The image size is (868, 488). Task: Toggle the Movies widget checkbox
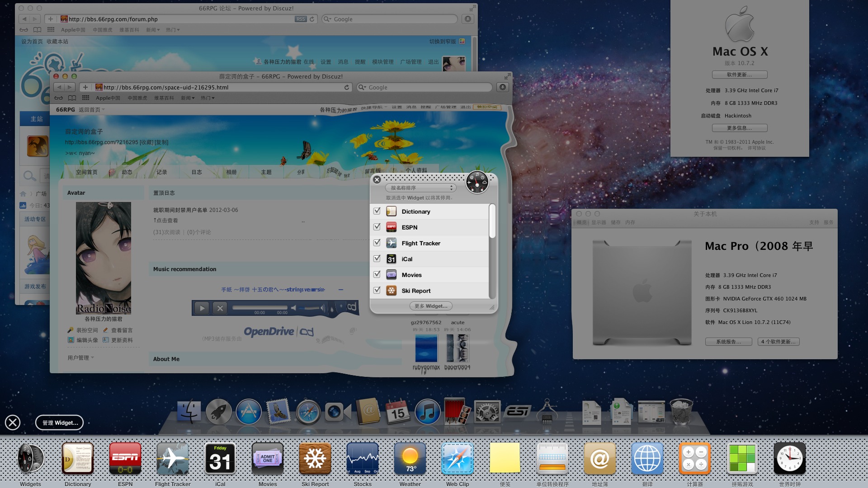[377, 274]
